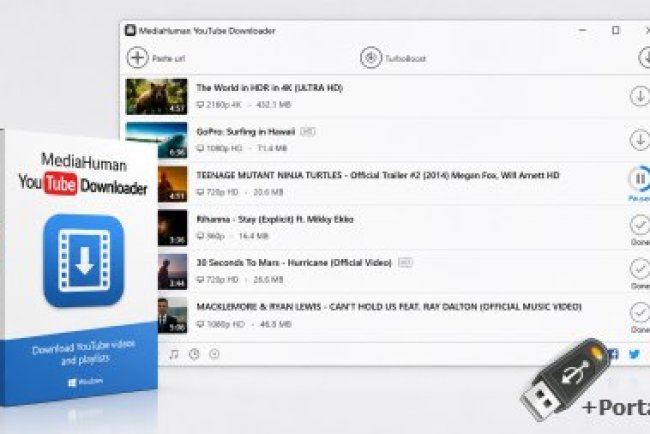Click the TurboBoost label

click(405, 58)
